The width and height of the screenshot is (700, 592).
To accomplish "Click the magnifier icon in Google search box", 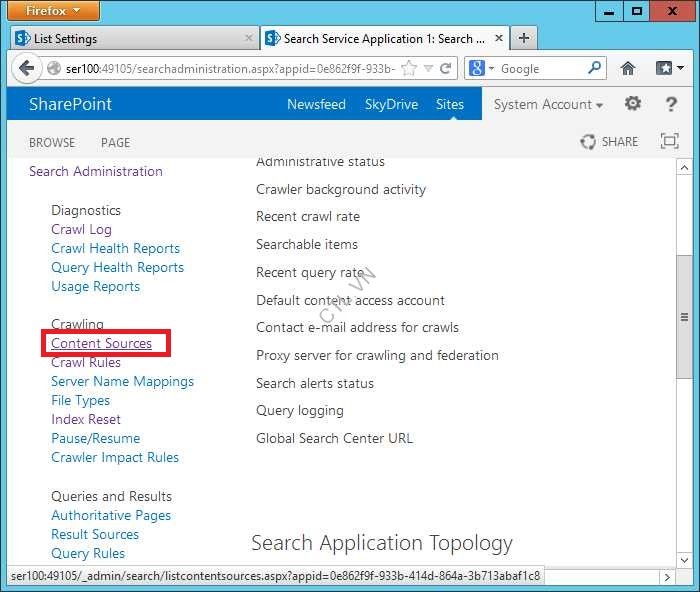I will click(595, 69).
